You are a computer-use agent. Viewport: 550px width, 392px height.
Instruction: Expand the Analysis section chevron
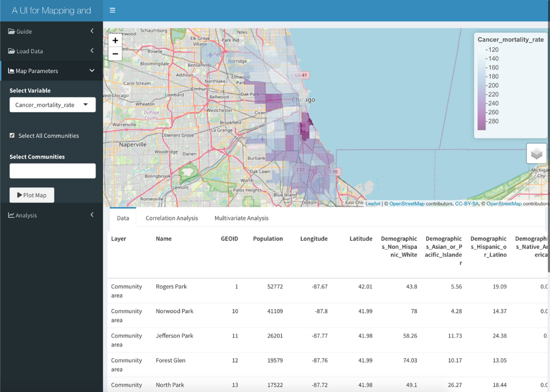[x=92, y=215]
